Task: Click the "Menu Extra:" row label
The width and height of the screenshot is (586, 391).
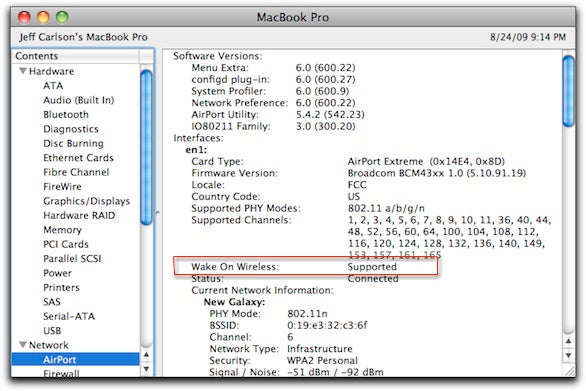Action: tap(220, 68)
